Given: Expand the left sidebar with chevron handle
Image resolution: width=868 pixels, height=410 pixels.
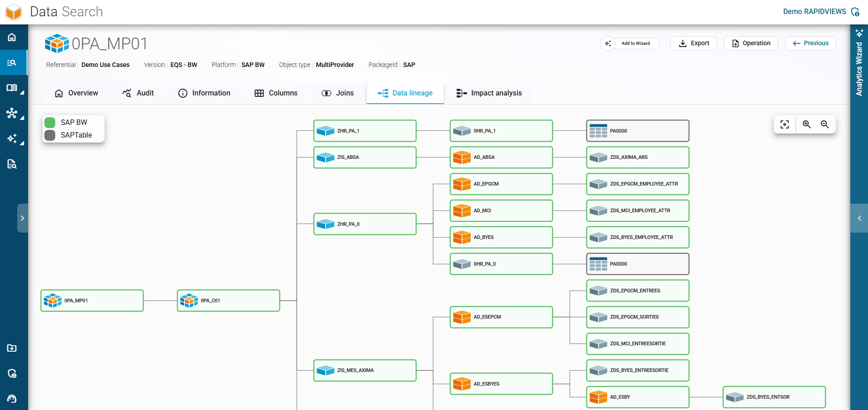Looking at the screenshot, I should (23, 218).
